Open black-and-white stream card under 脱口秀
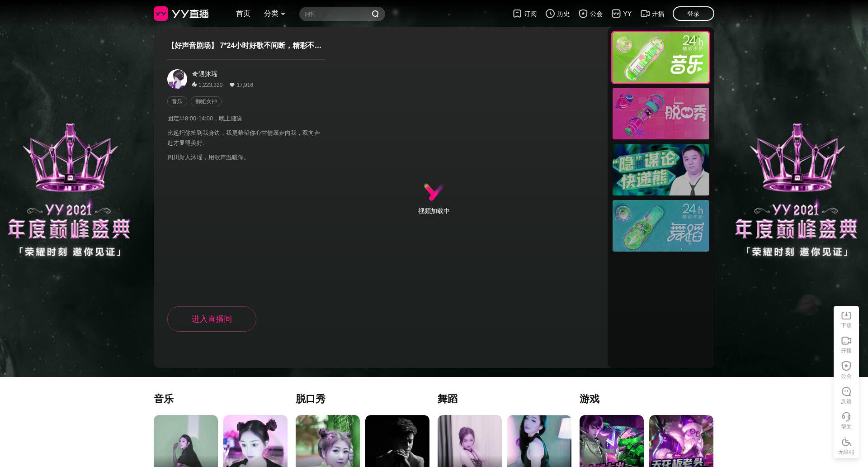This screenshot has width=868, height=467. pyautogui.click(x=397, y=441)
